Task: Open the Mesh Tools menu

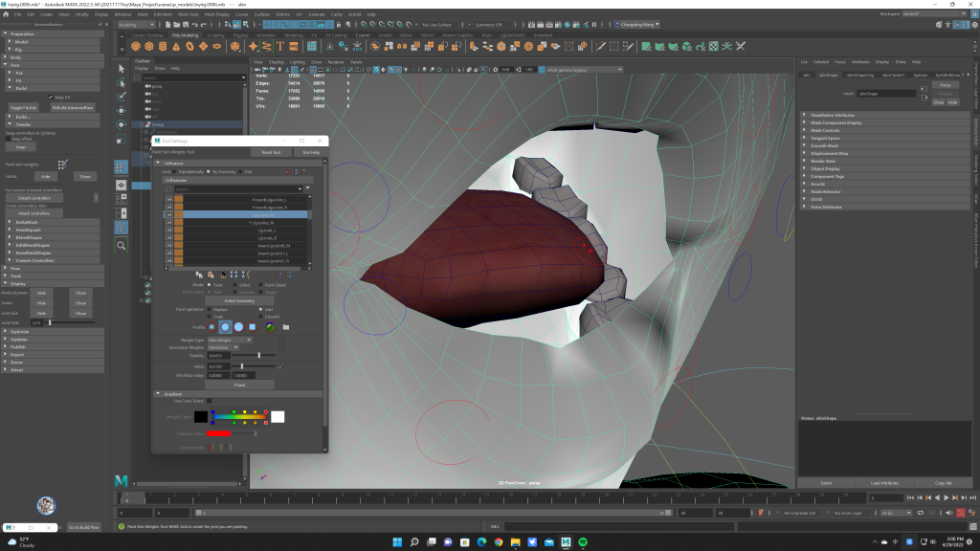Action: coord(188,15)
